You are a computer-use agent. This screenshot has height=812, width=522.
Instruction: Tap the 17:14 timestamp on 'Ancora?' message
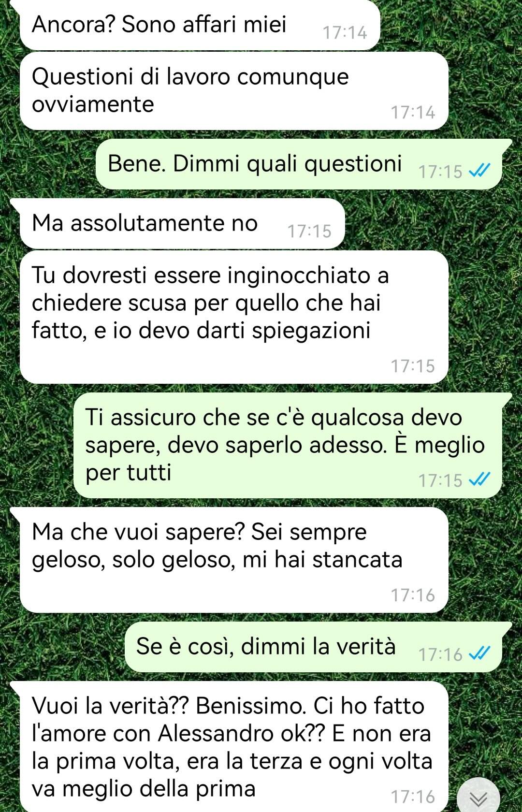click(345, 33)
